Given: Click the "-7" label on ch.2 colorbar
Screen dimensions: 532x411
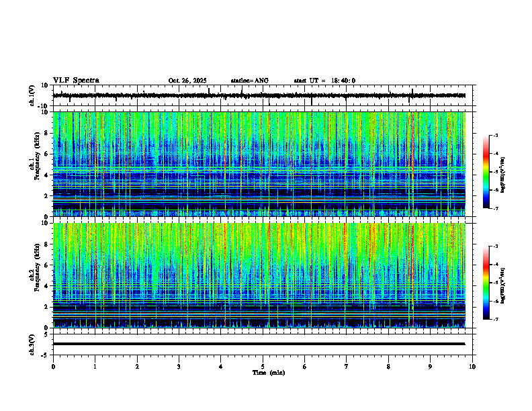Looking at the screenshot, I should click(495, 320).
